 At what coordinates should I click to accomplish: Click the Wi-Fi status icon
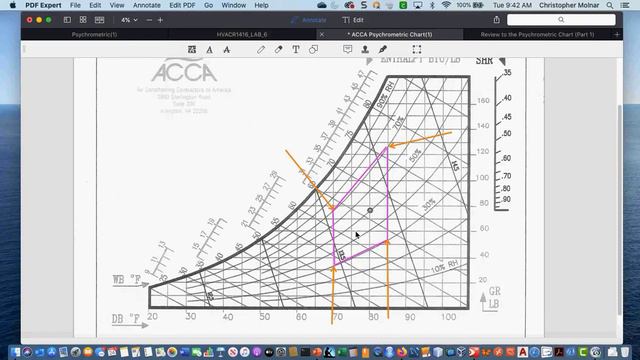click(x=446, y=5)
